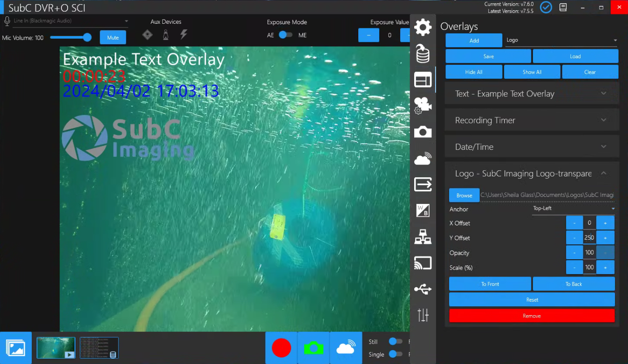
Task: Expand the Recording Timer overlay section
Action: 532,120
